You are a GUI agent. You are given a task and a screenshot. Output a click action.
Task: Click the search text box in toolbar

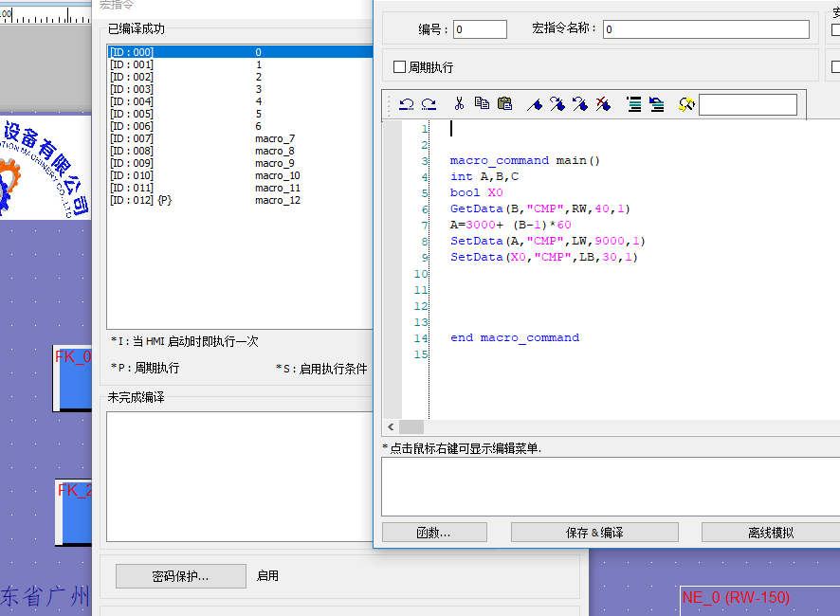tap(748, 104)
